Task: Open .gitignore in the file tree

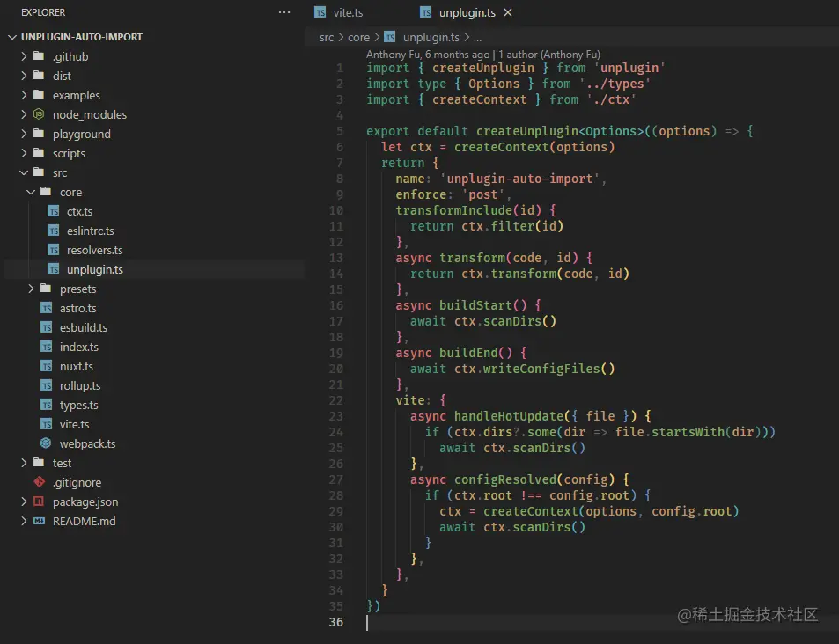Action: [77, 482]
